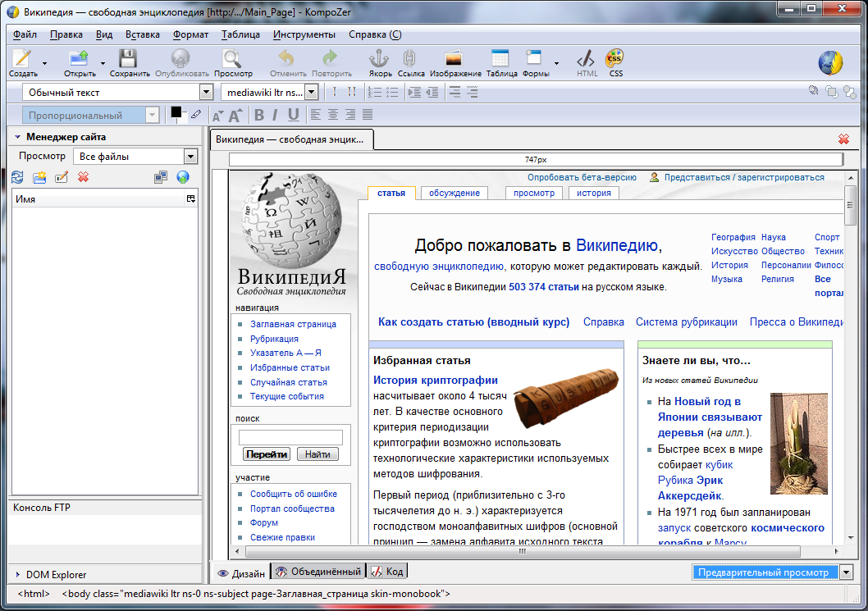
Task: Open the Инструменты menu
Action: point(304,34)
